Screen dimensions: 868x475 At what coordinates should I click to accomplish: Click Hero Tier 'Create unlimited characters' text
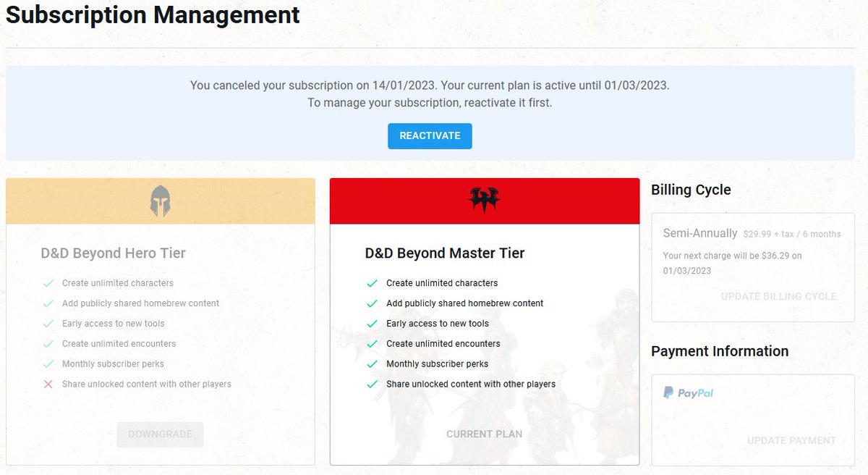click(x=118, y=283)
